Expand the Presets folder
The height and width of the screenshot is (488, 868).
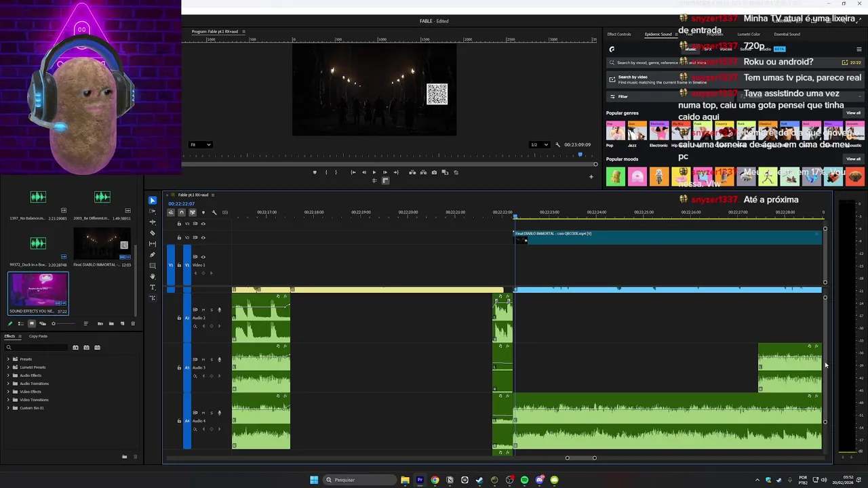point(8,359)
